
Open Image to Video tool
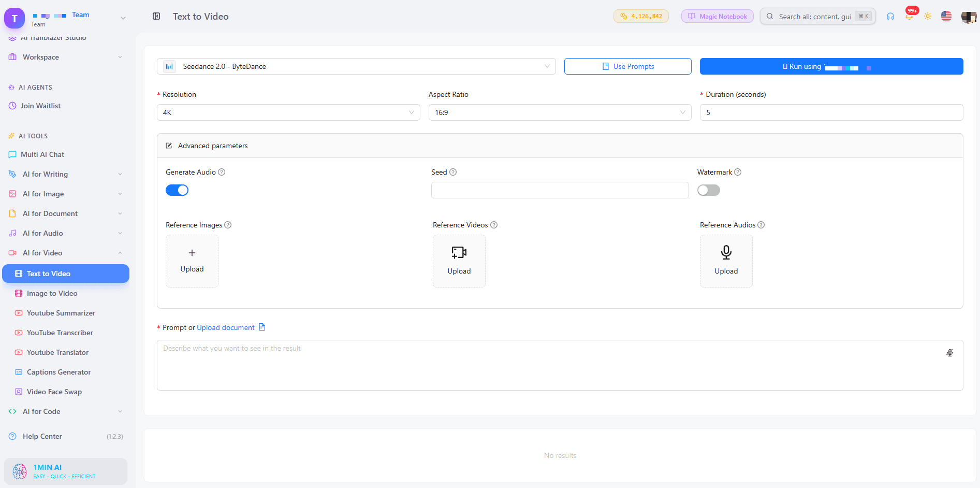66,293
